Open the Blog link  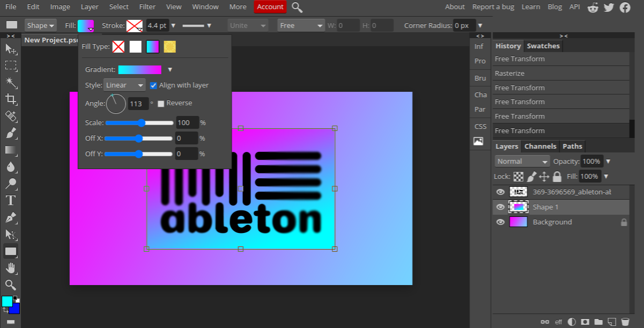click(x=555, y=7)
